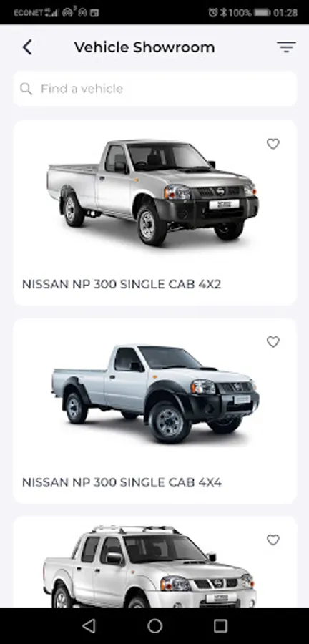
Task: Select NISSAN NP 300 SINGLE CAB 4X4 title
Action: 122,482
